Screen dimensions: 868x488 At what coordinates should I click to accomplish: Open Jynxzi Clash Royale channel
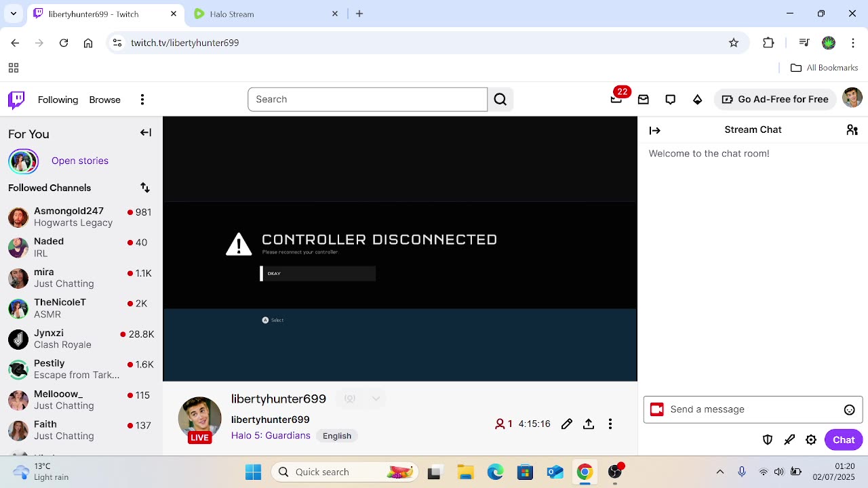coord(81,339)
